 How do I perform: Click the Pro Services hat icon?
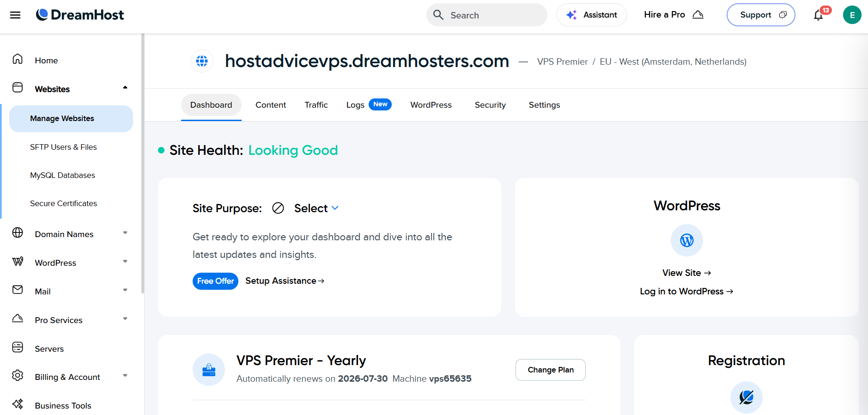[18, 318]
